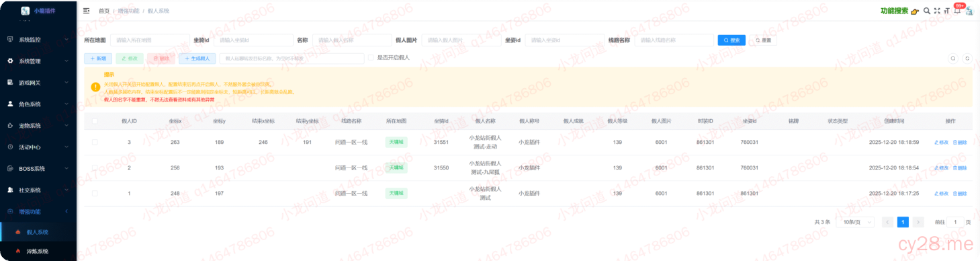Open the 假人系统 sidebar submenu item
The height and width of the screenshot is (261, 980).
38,232
